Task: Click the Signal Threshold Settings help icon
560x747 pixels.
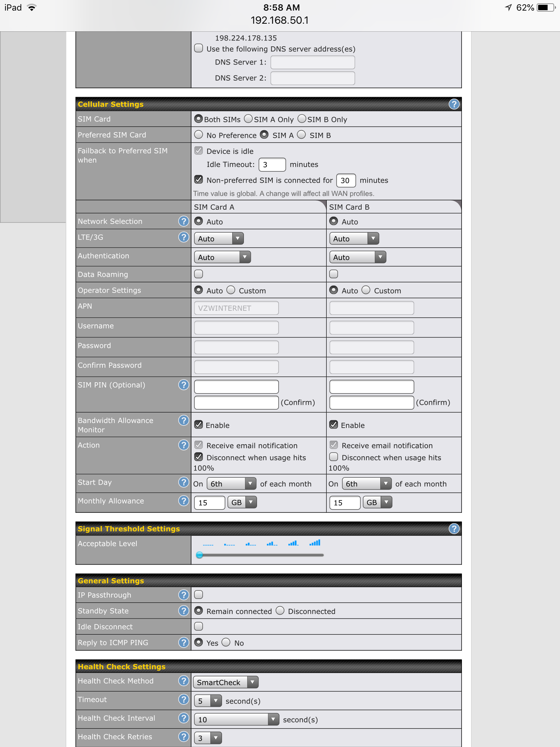Action: click(454, 529)
